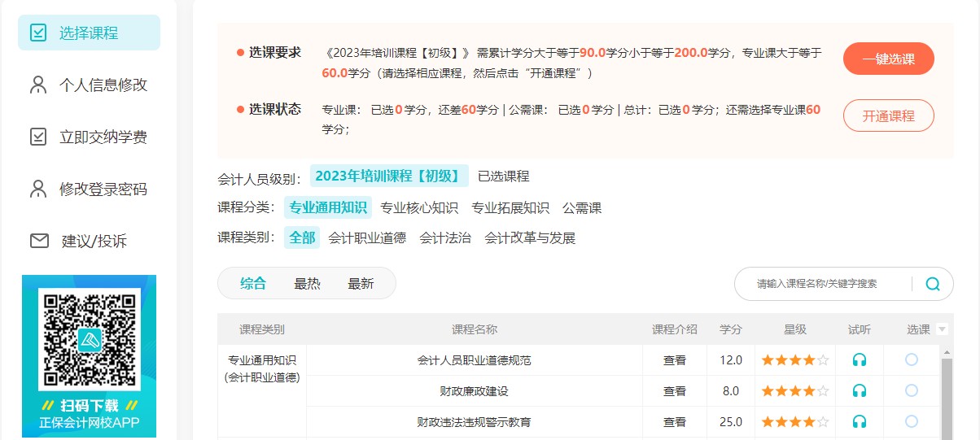Click the 课程类别 column header
The image size is (980, 440).
click(262, 329)
